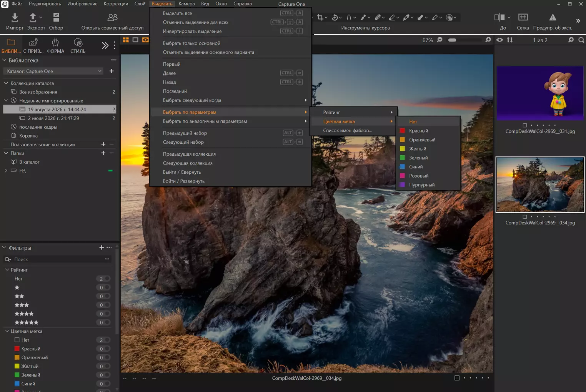Click plus button next to catalog dropdown
Viewport: 586px width, 392px height.
112,71
